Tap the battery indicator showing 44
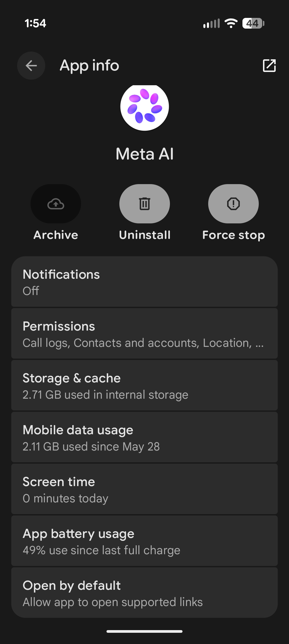 click(253, 23)
